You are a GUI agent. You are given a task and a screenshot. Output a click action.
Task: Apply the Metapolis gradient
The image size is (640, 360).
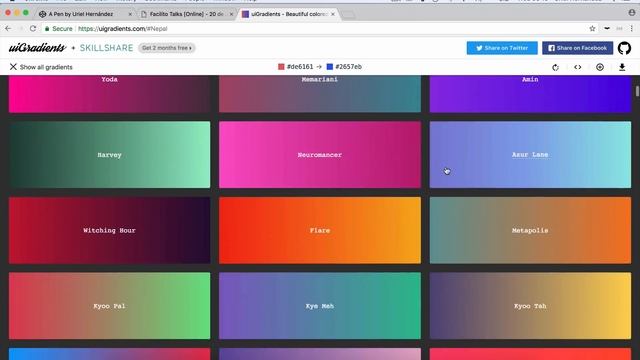point(530,230)
